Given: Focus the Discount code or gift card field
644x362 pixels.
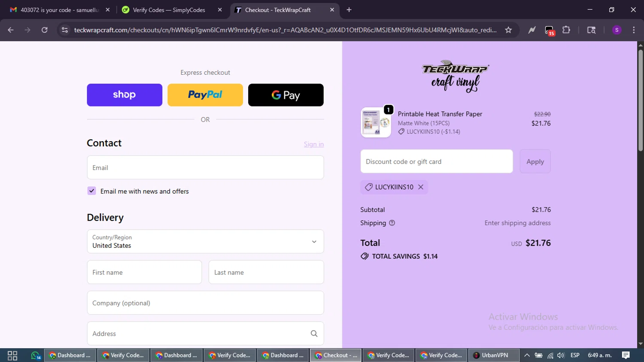Looking at the screenshot, I should (x=437, y=161).
